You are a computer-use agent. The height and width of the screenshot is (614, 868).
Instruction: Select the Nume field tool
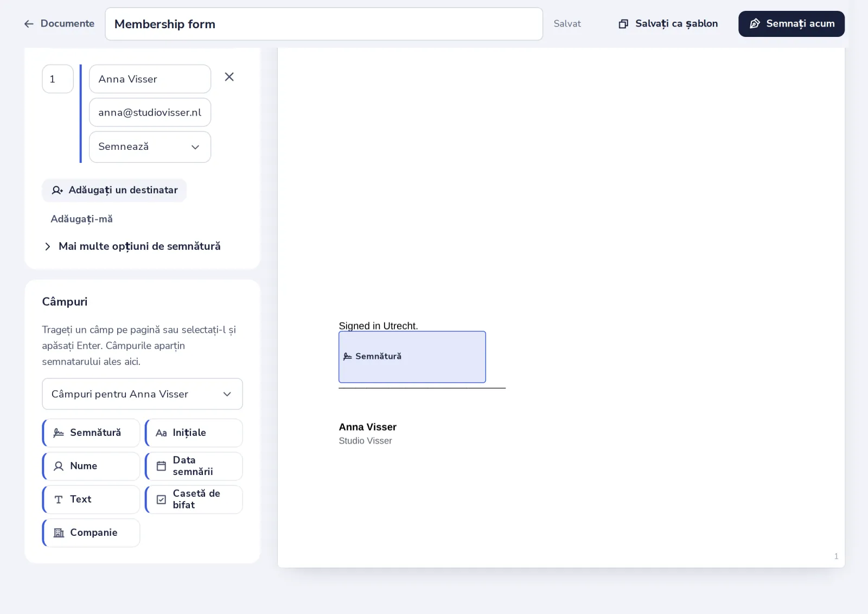pyautogui.click(x=91, y=466)
